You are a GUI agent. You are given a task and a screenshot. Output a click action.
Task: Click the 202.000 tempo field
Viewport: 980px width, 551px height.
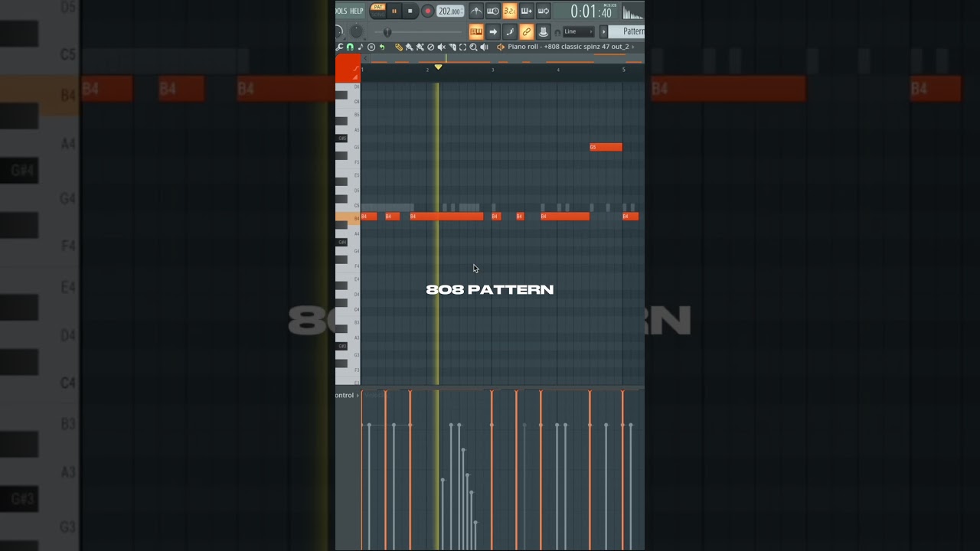450,11
